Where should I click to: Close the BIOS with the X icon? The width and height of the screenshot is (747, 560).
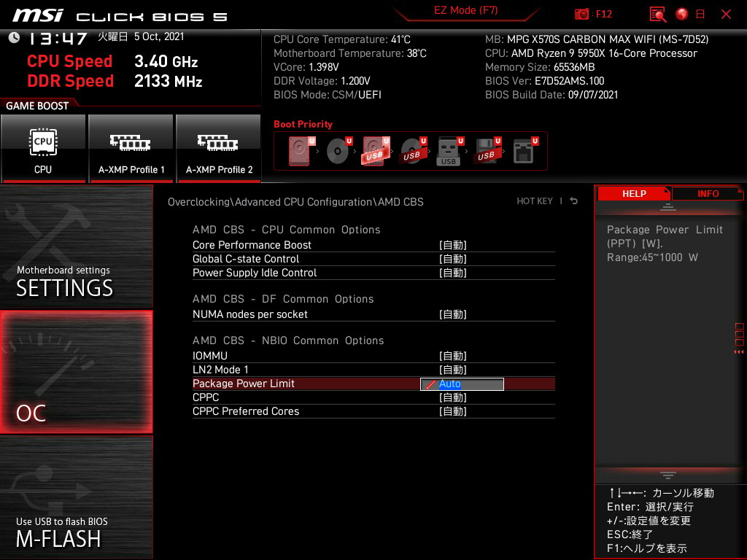click(726, 15)
